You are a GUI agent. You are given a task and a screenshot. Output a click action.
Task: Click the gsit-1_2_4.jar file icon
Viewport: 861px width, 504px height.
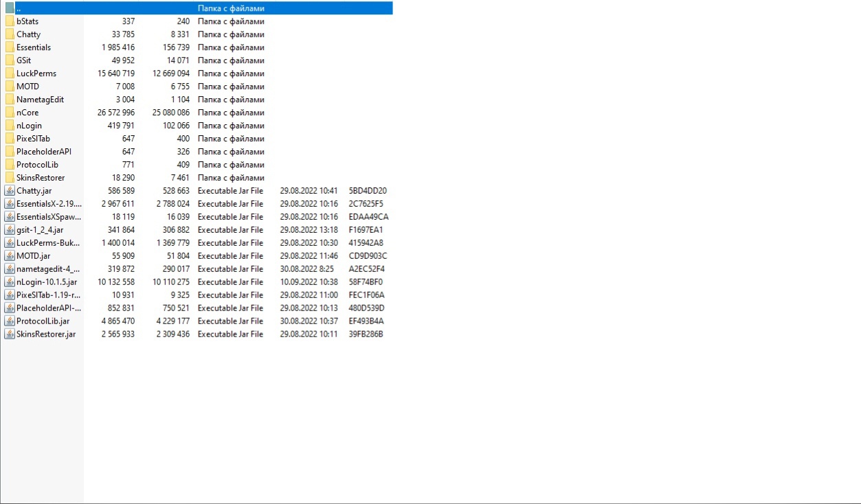point(10,230)
